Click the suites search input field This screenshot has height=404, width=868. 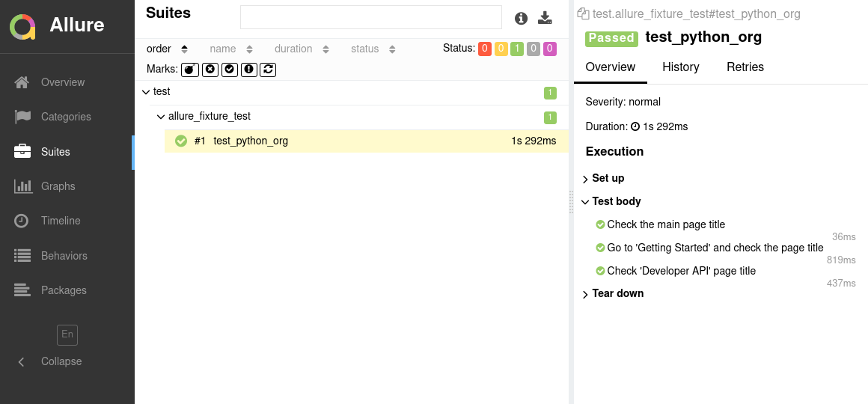tap(370, 17)
